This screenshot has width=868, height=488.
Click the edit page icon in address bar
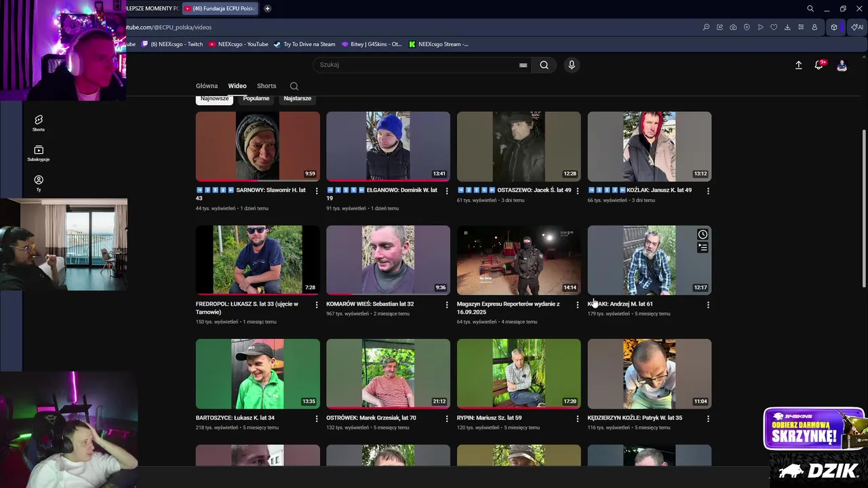click(x=719, y=27)
